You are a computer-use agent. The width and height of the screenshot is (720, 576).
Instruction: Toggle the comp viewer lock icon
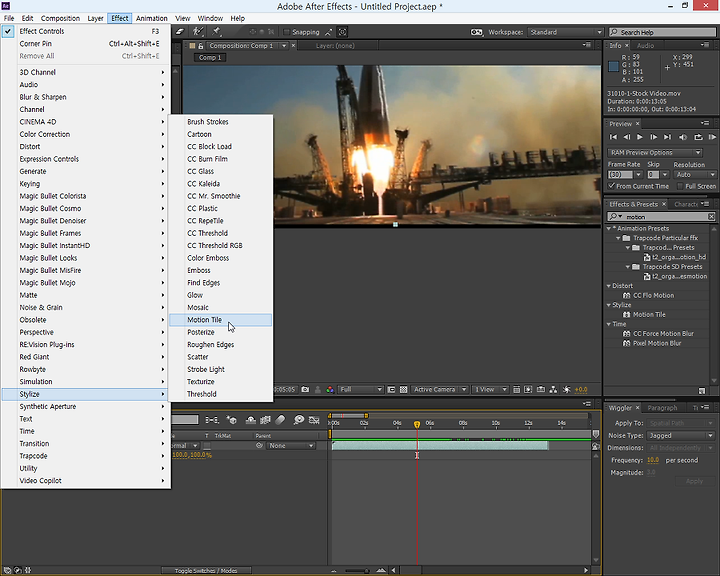[201, 46]
